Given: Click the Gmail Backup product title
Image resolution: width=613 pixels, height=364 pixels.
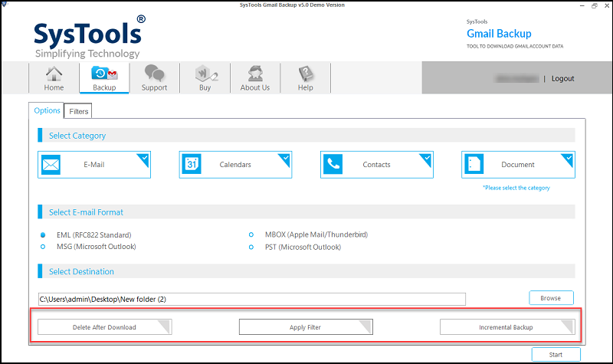Looking at the screenshot, I should point(499,34).
